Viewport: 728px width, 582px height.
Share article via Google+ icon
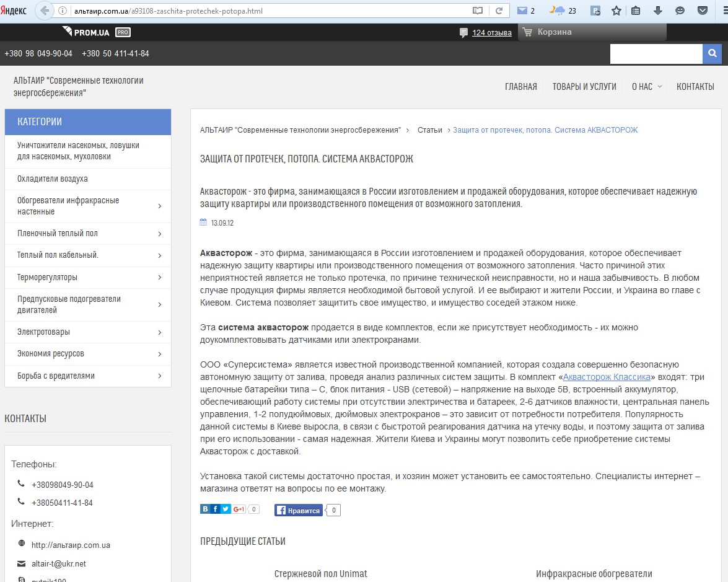pos(239,509)
